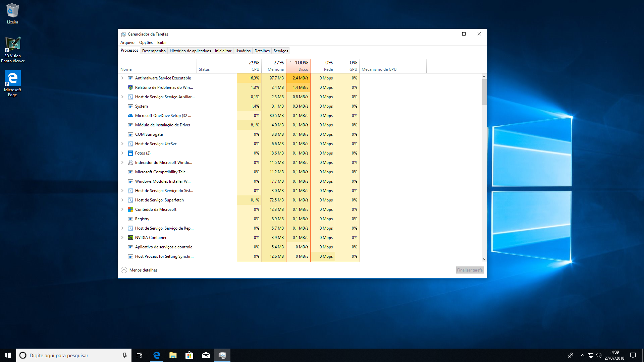Image resolution: width=644 pixels, height=362 pixels.
Task: Open the 3D Vision Photo Viewer shortcut
Action: 13,50
